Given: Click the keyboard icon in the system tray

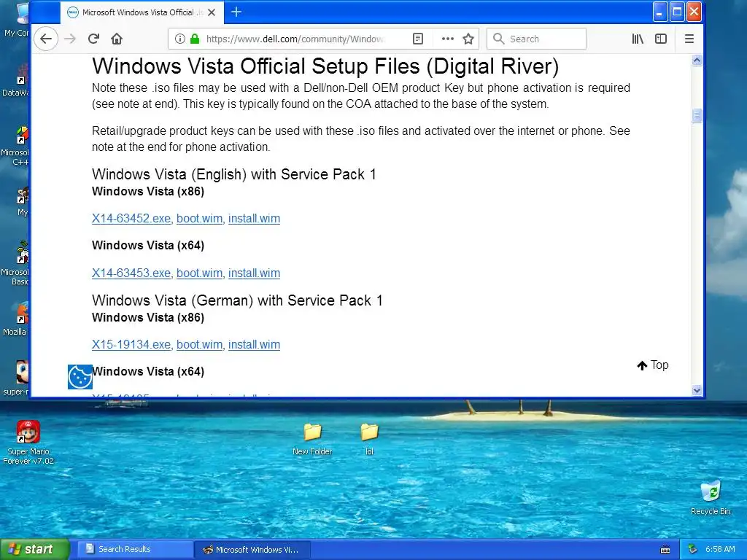Looking at the screenshot, I should tap(665, 550).
